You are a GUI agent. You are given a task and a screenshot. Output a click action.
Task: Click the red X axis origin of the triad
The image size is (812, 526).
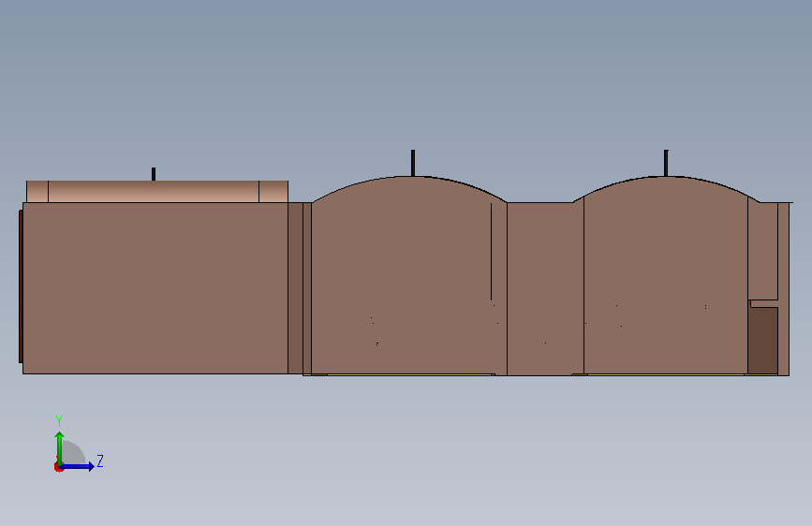click(58, 467)
